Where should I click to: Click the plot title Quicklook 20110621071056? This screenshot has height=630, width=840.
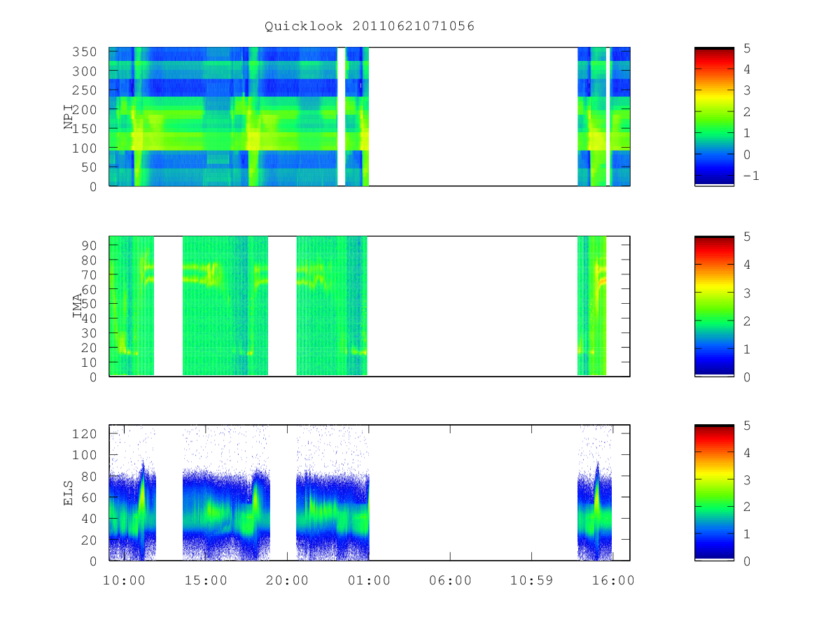pyautogui.click(x=370, y=26)
